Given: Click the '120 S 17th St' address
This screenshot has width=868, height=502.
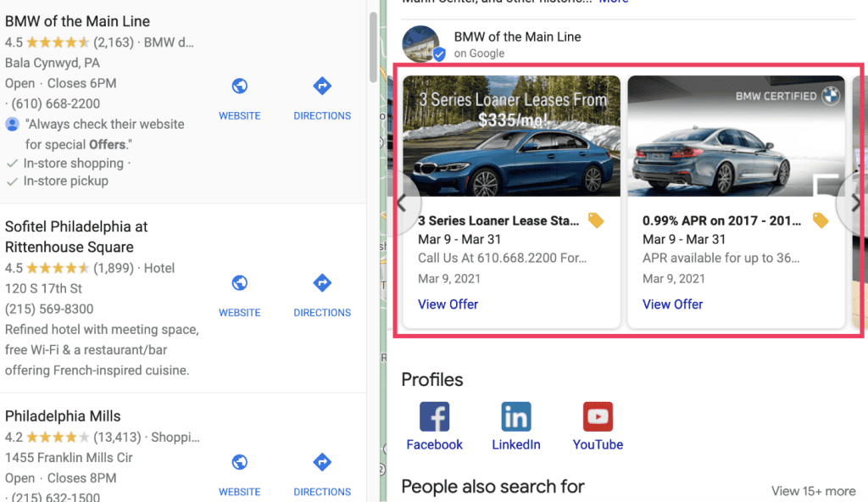Looking at the screenshot, I should coord(43,288).
